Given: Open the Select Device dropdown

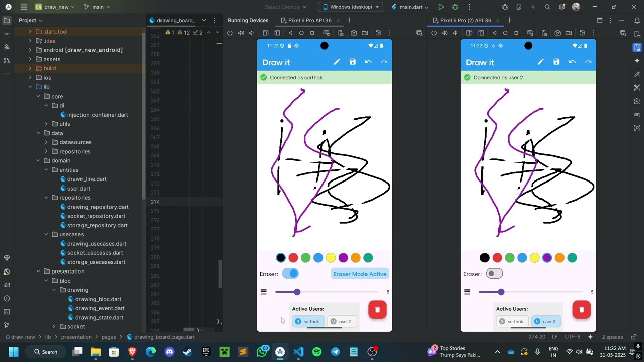Looking at the screenshot, I should coord(285,7).
